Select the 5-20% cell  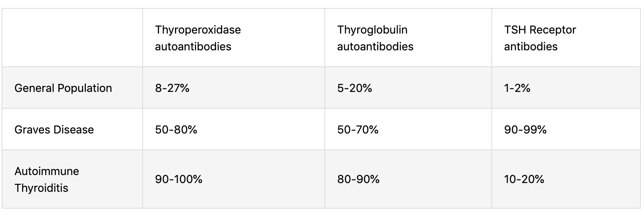(x=354, y=88)
